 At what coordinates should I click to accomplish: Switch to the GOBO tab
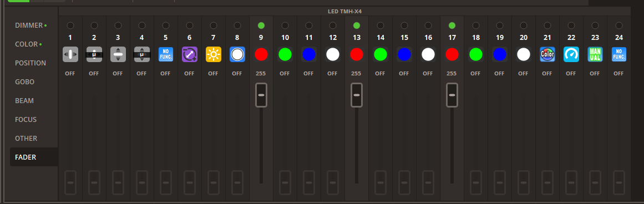[34, 82]
